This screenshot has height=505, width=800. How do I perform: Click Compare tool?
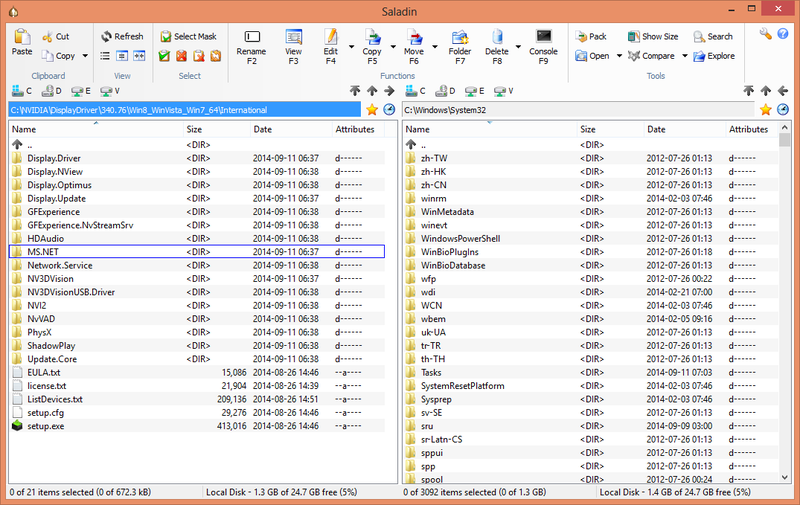point(651,56)
